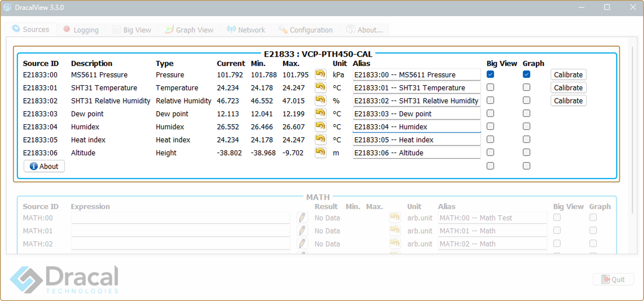The image size is (644, 301).
Task: Click the pencil edit icon for MATH:02
Action: coord(302,244)
